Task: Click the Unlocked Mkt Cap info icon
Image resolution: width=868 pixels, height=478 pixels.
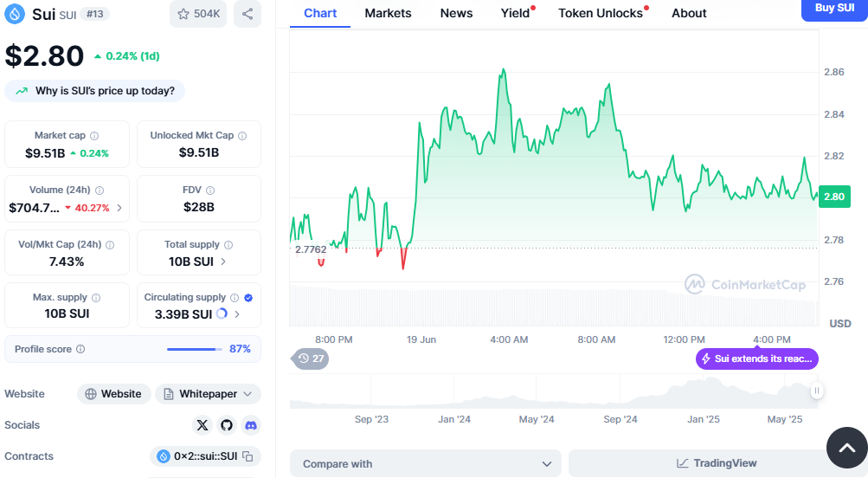Action: 242,136
